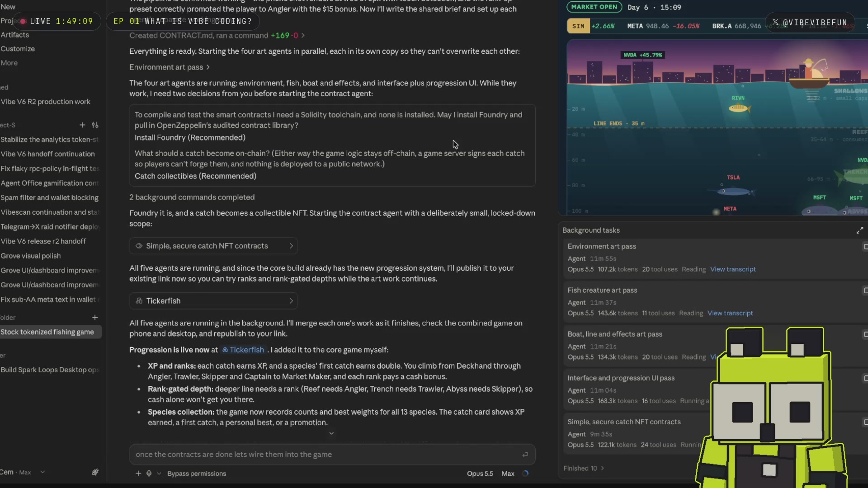This screenshot has width=868, height=488.
Task: Stop the Fish creature art pass task
Action: point(865,291)
